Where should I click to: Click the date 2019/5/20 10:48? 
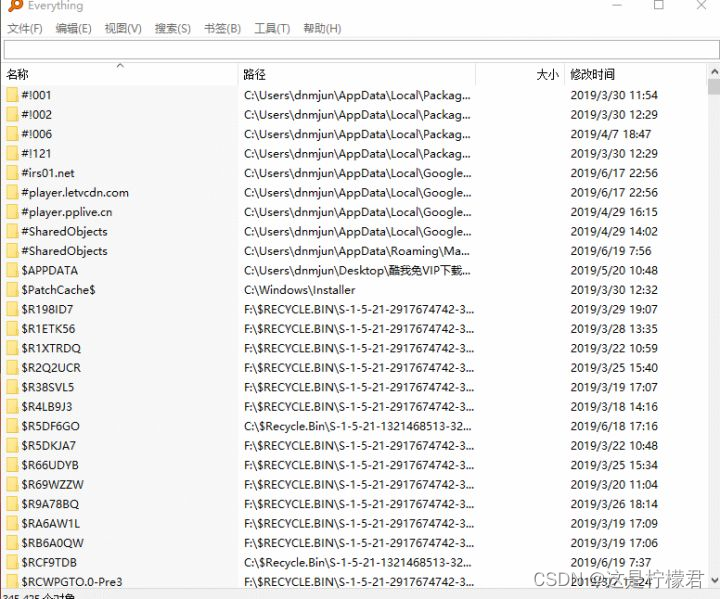pyautogui.click(x=614, y=271)
